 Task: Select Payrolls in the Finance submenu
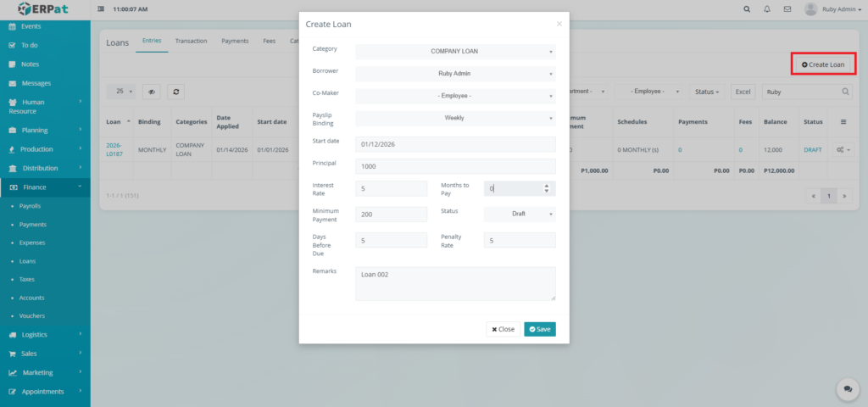point(31,206)
